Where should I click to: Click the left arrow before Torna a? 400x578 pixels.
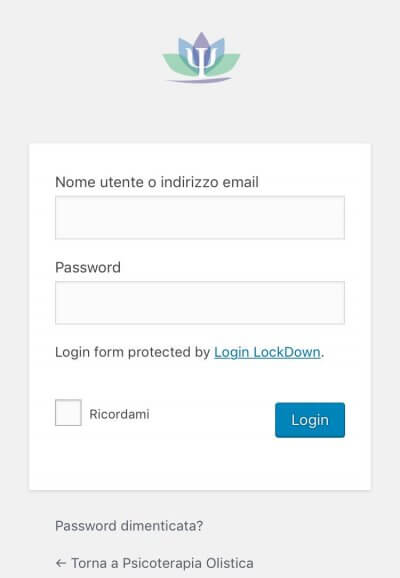pos(60,563)
